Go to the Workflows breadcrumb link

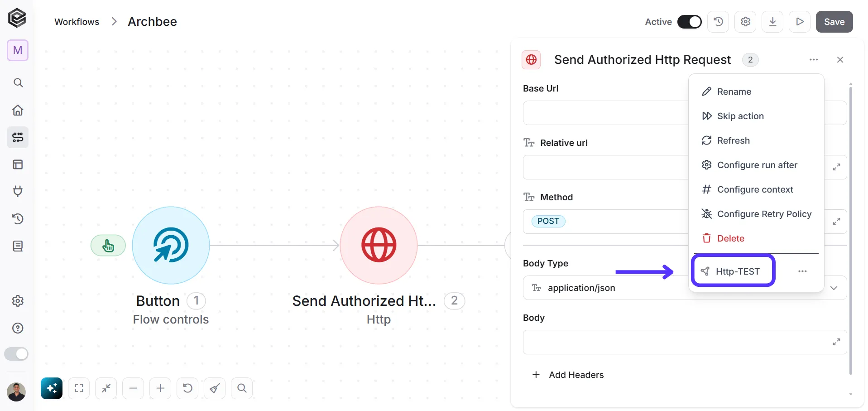click(77, 22)
